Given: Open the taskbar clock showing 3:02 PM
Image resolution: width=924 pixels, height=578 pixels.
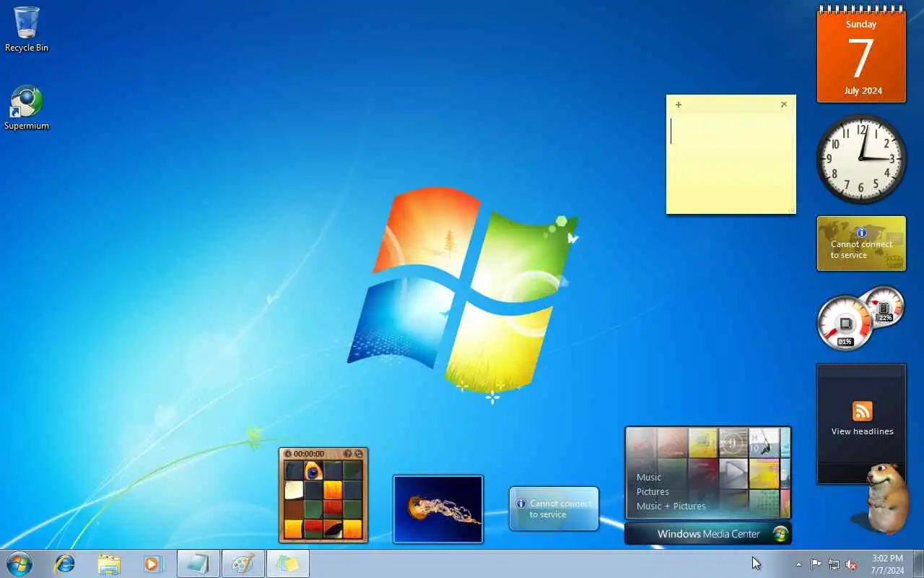Looking at the screenshot, I should point(887,558).
